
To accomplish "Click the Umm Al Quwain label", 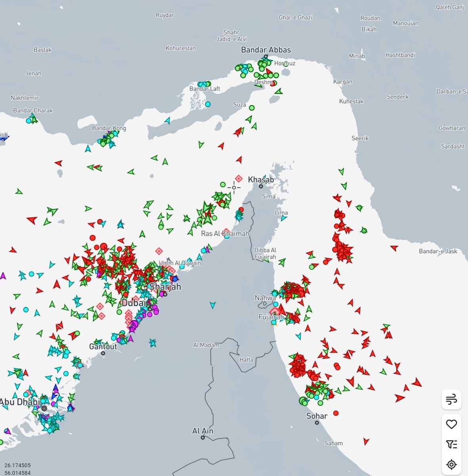I will pos(180,263).
